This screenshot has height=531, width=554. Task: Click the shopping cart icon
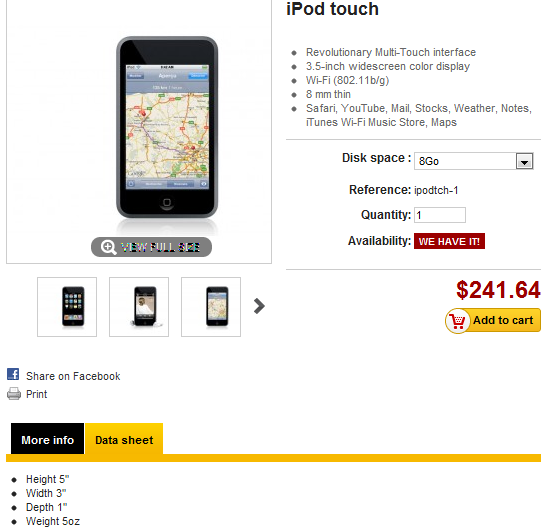458,321
